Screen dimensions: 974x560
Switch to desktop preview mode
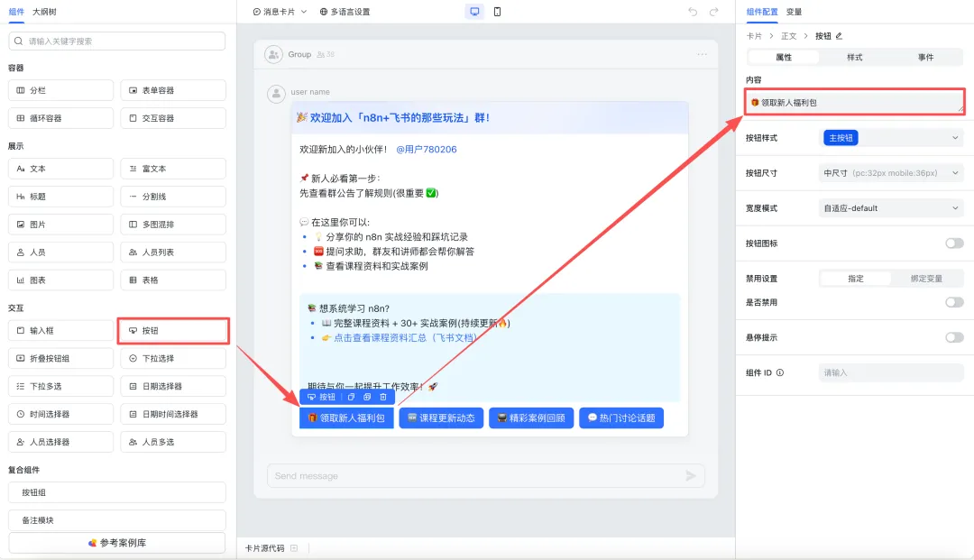474,12
